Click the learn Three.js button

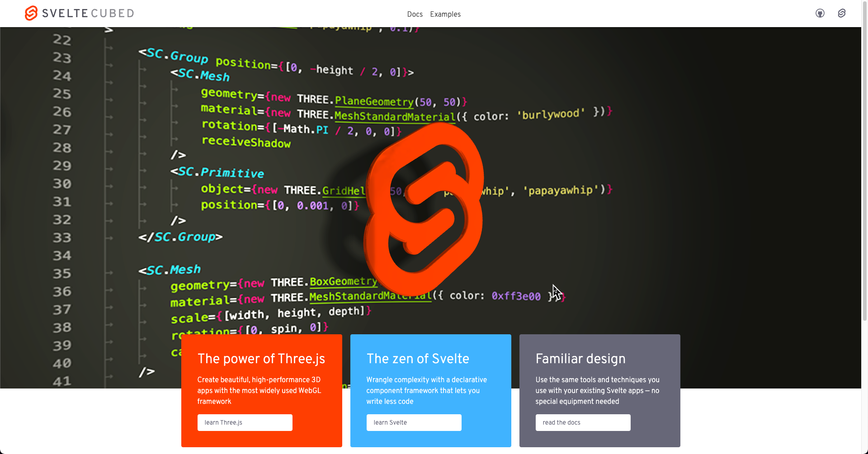tap(245, 422)
